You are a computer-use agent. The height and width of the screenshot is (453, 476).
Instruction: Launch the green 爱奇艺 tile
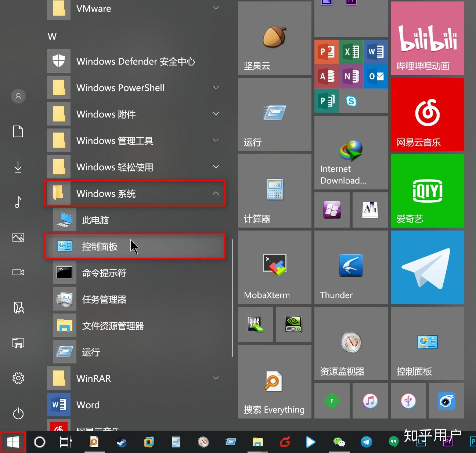tap(427, 191)
